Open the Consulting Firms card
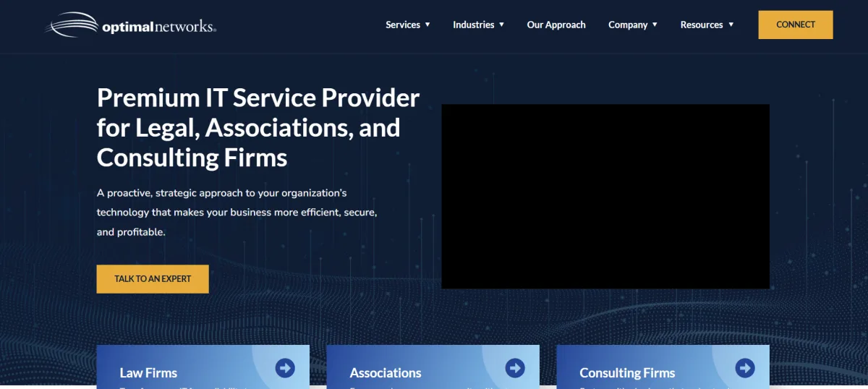 point(663,367)
